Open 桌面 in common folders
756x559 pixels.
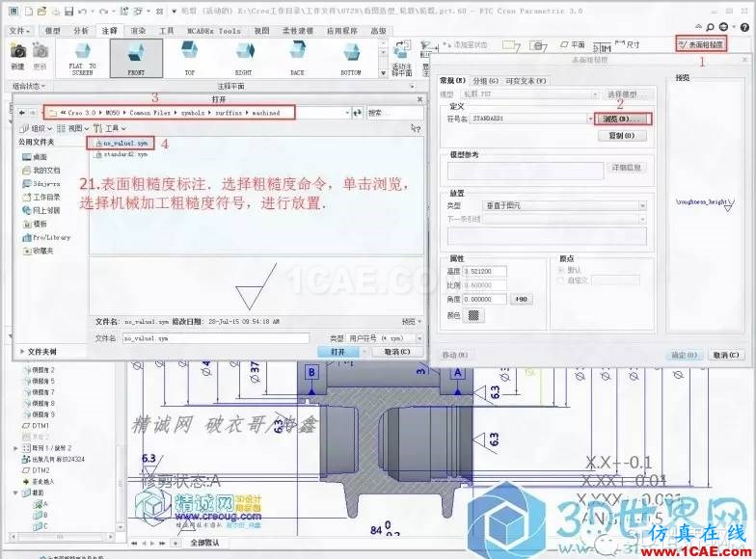[x=35, y=156]
